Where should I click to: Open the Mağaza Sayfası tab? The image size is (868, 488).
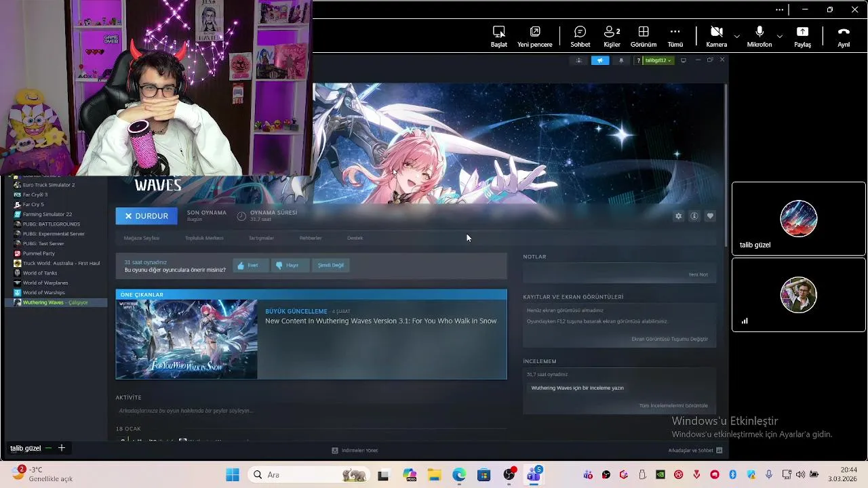[x=142, y=238]
